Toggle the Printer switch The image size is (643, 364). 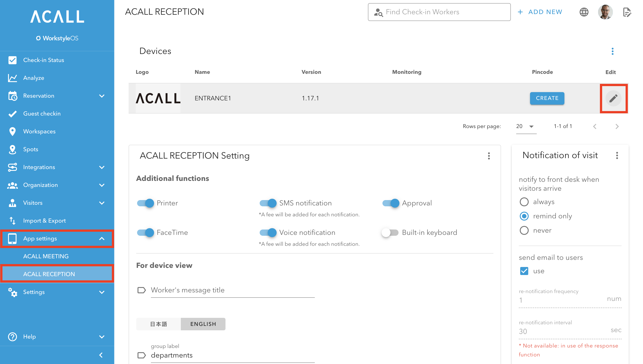(x=145, y=203)
